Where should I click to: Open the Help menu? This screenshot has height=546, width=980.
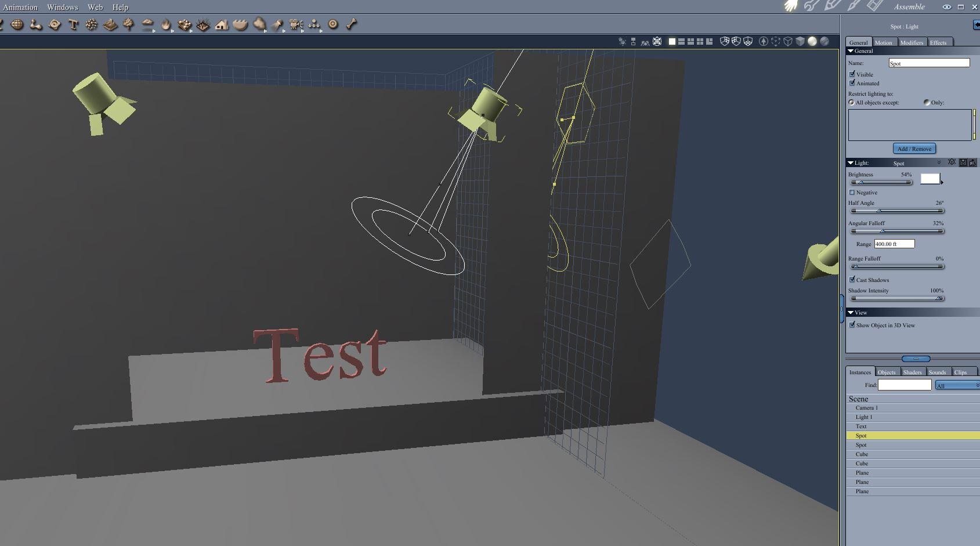(120, 7)
